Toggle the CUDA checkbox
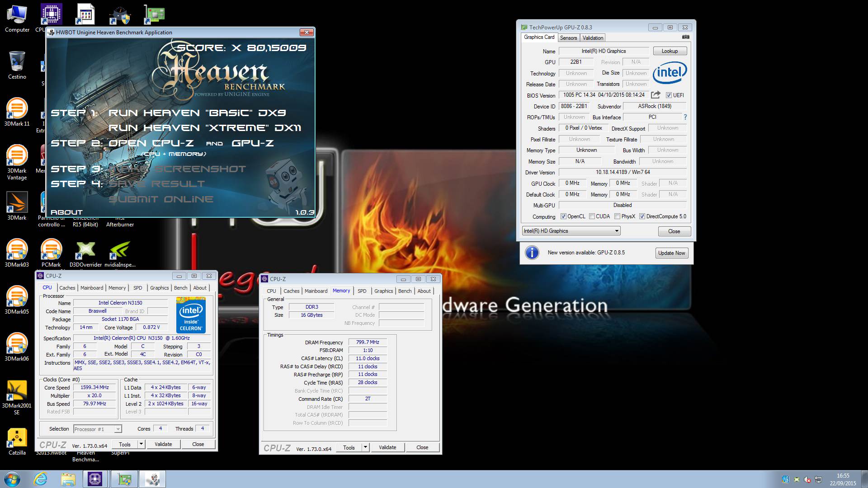868x488 pixels. (x=592, y=216)
